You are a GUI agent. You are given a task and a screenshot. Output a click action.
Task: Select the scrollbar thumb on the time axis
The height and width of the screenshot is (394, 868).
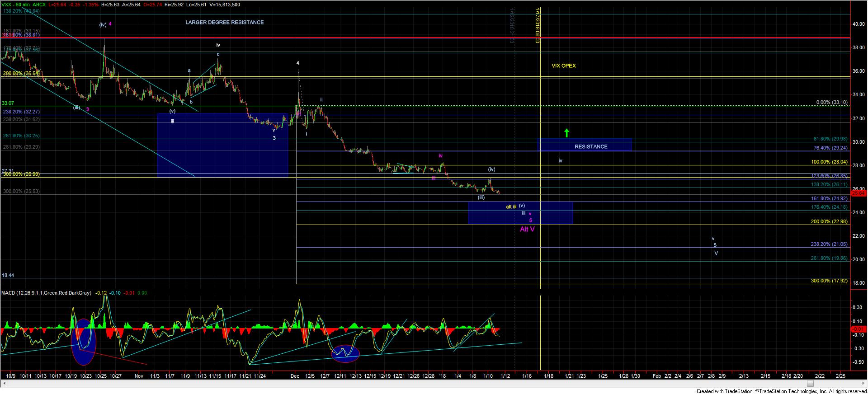pos(810,384)
